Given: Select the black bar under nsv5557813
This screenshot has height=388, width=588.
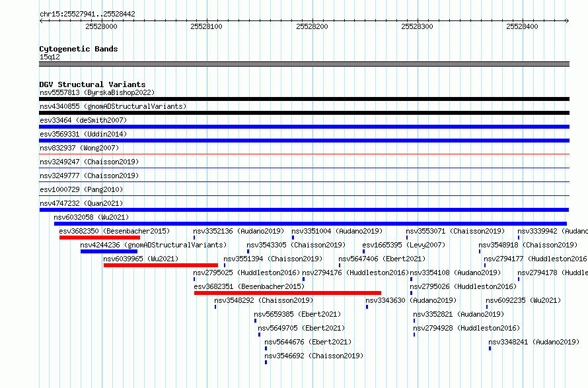Looking at the screenshot, I should (x=304, y=99).
